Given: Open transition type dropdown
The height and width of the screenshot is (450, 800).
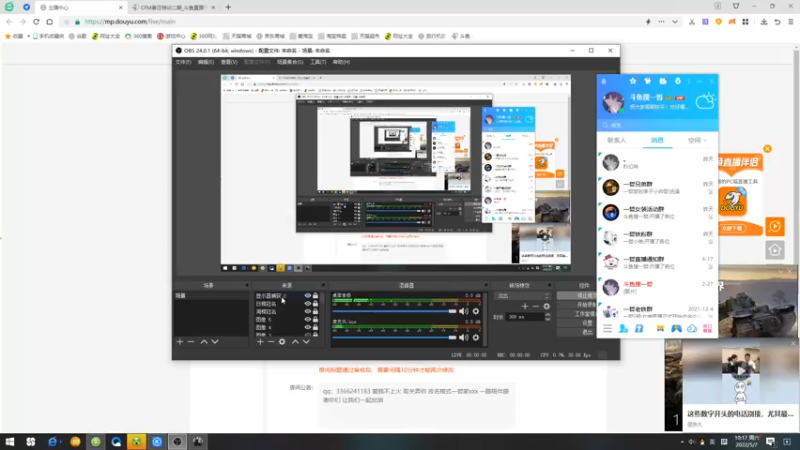Looking at the screenshot, I should tap(523, 296).
